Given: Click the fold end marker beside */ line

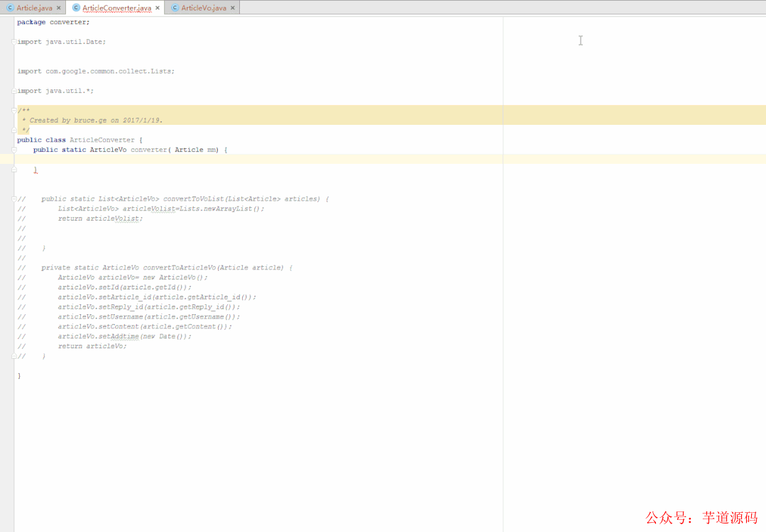Looking at the screenshot, I should coord(14,130).
